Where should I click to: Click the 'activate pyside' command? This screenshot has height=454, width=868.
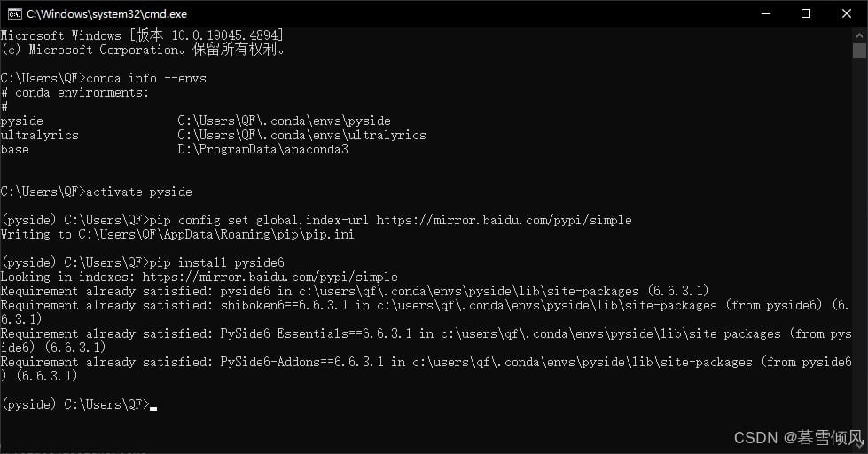[139, 192]
